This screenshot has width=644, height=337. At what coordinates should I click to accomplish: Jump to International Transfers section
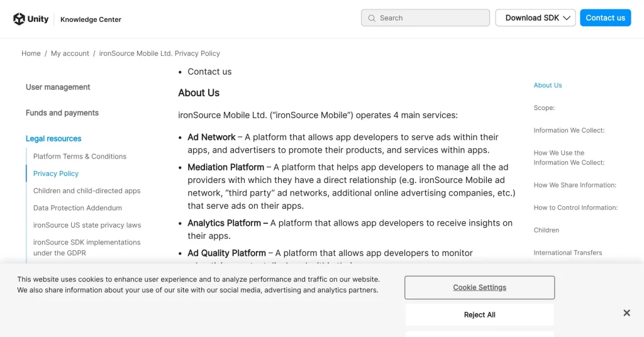click(x=567, y=253)
